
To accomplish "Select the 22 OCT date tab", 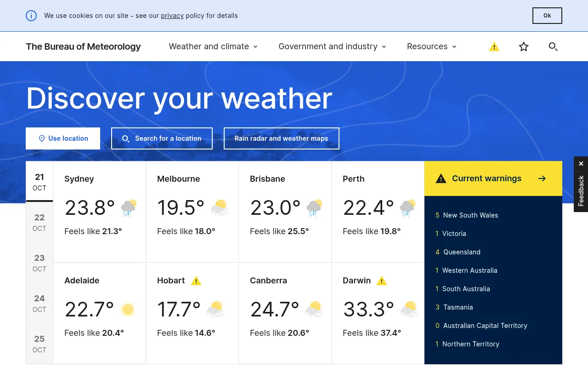I will tap(40, 222).
